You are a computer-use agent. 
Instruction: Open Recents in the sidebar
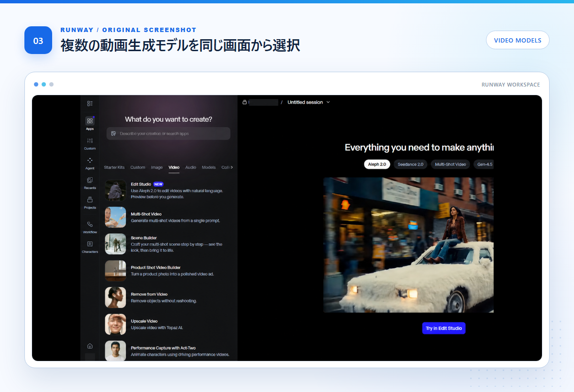90,183
